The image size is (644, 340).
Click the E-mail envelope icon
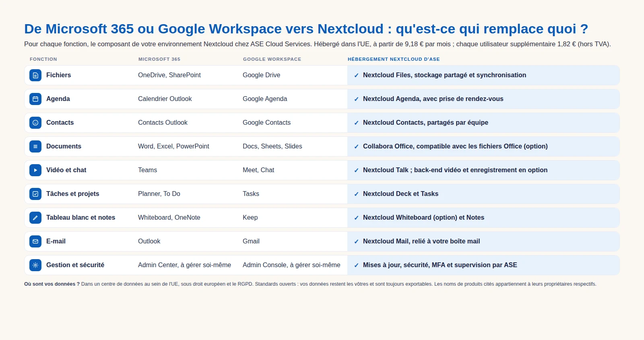coord(35,241)
